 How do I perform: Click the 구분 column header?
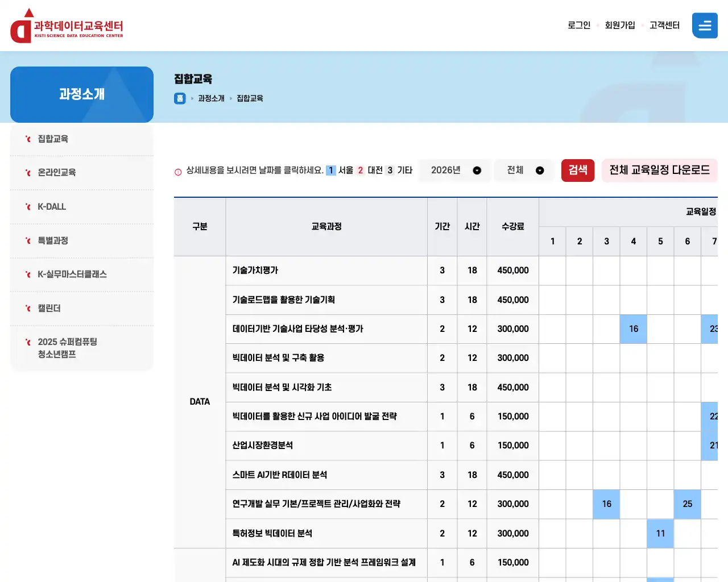pyautogui.click(x=200, y=227)
